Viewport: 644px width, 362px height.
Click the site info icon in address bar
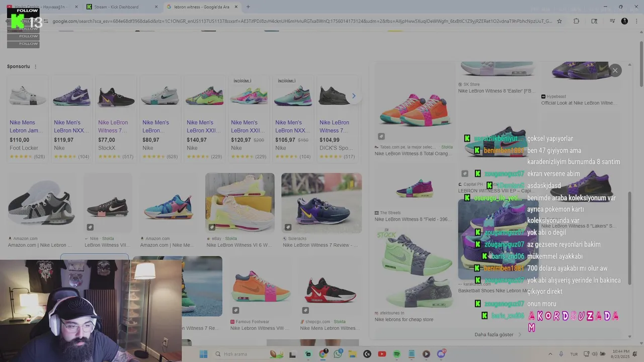[x=46, y=21]
